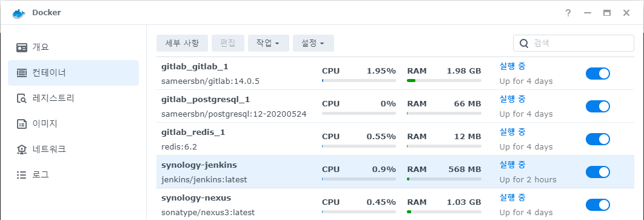Click 실행 중 status of gitlab_gitlab_1

coord(512,66)
